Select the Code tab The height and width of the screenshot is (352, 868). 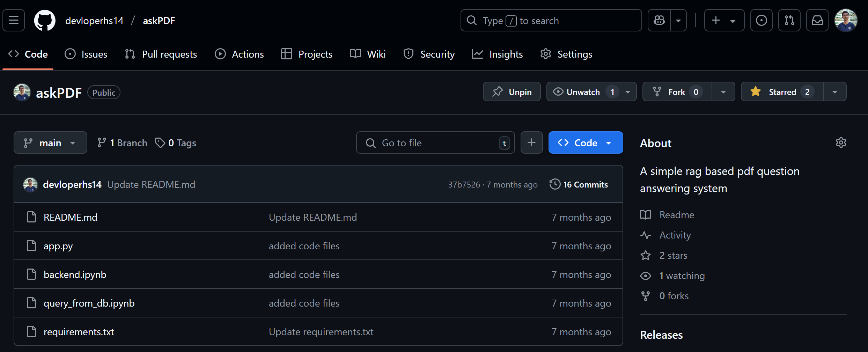28,54
